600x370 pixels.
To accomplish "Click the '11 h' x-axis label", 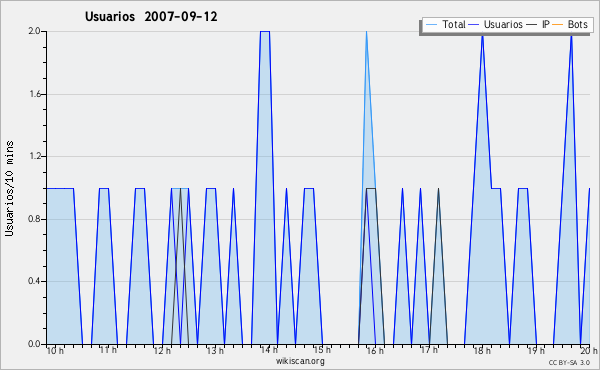I will [x=108, y=350].
